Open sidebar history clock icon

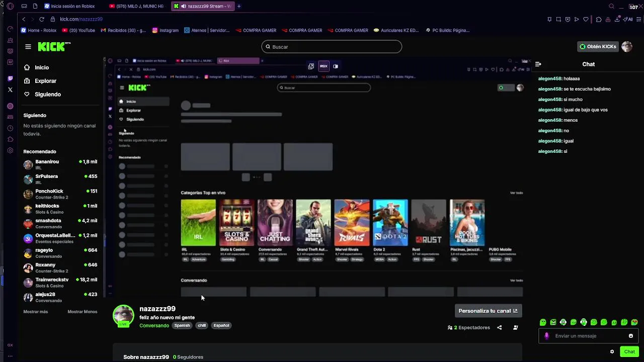tap(10, 128)
